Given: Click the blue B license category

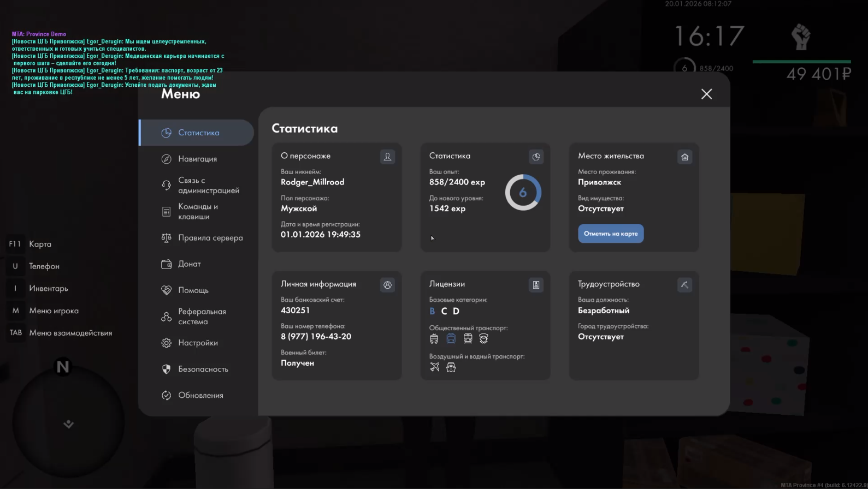Looking at the screenshot, I should click(432, 311).
